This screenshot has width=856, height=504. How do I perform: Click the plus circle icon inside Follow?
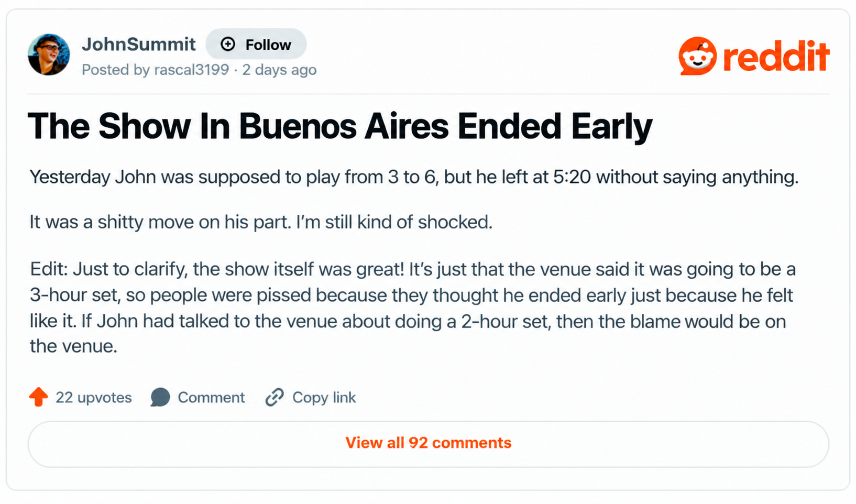click(x=228, y=44)
